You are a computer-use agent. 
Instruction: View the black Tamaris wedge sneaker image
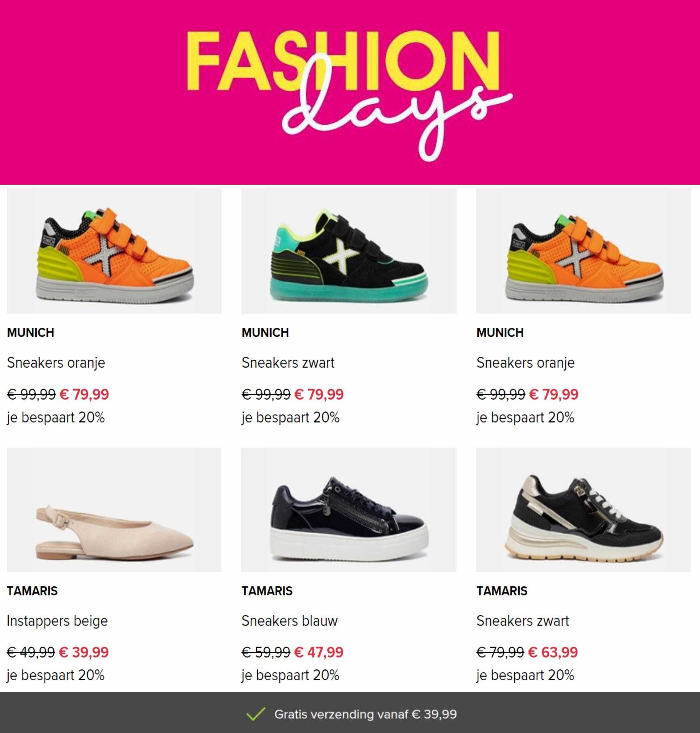coord(584,510)
